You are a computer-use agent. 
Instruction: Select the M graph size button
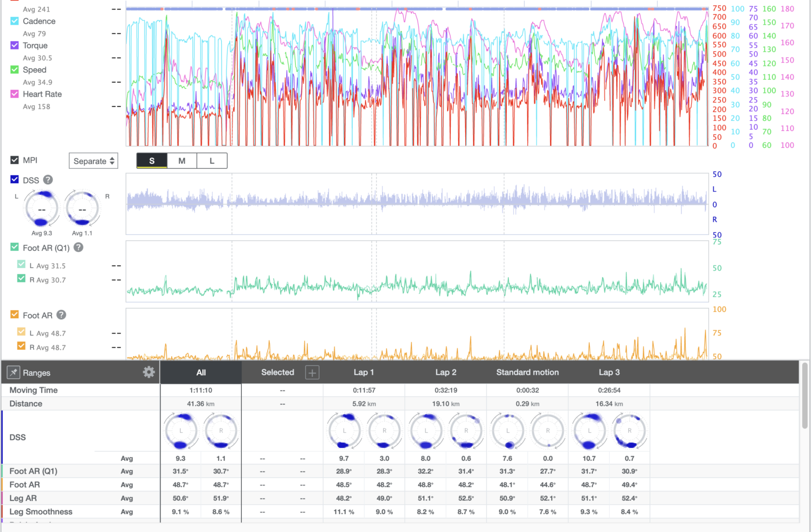(182, 161)
